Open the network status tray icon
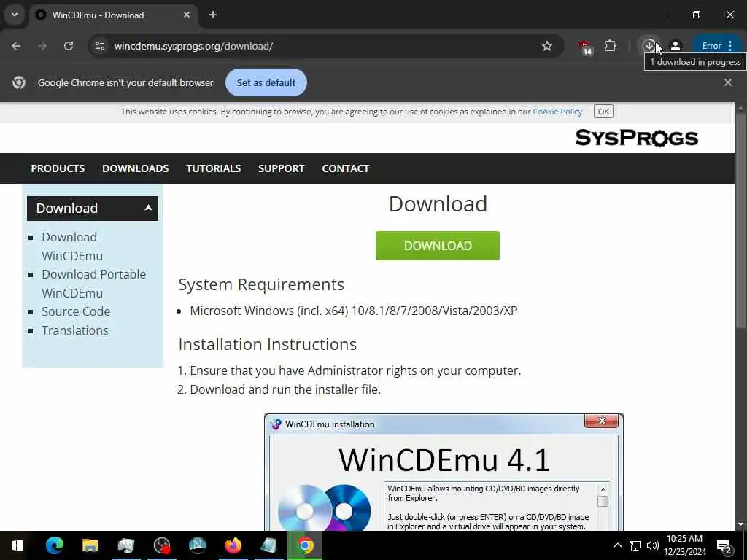The image size is (747, 560). click(635, 545)
